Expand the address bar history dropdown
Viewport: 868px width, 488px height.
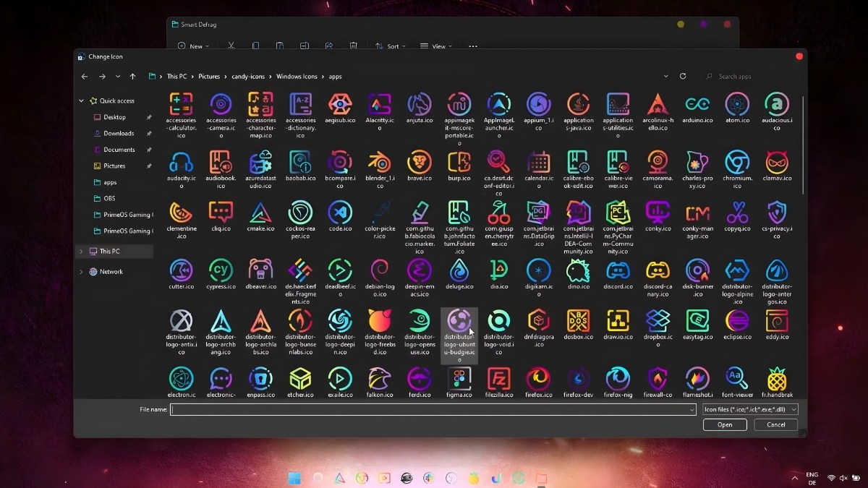point(665,76)
